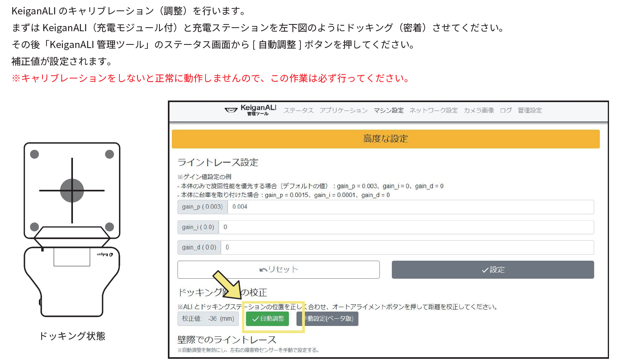617x364 pixels.
Task: Click the undo arrow on リセット button
Action: pyautogui.click(x=263, y=269)
